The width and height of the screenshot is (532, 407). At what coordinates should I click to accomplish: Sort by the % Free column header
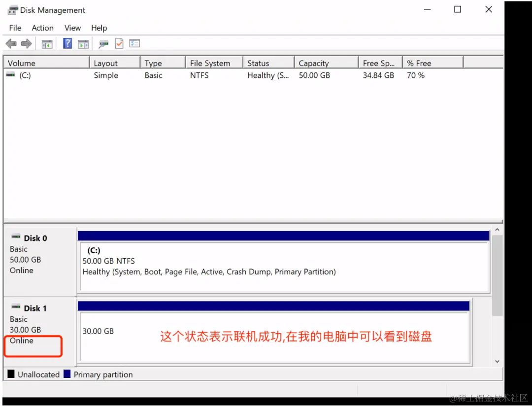click(x=433, y=63)
